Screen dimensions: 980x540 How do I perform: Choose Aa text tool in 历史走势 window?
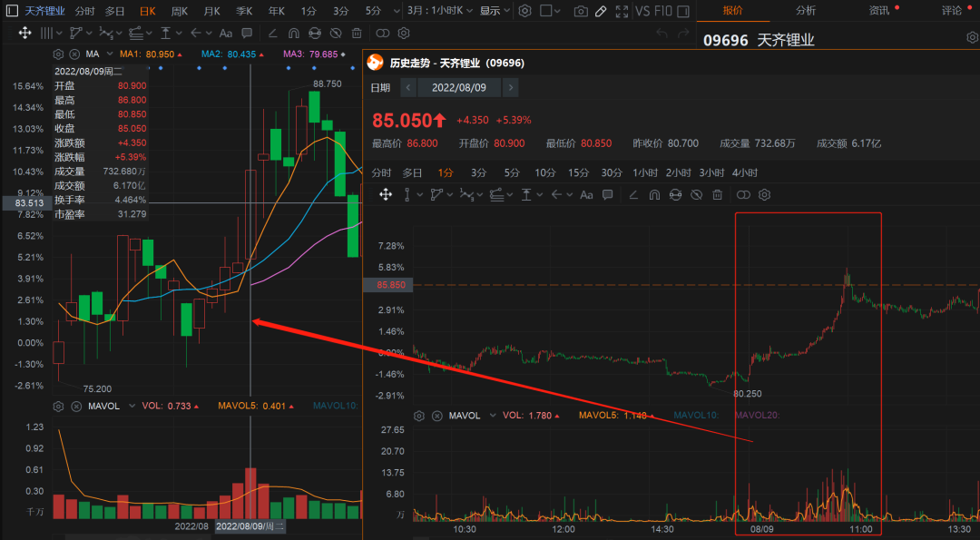coord(586,195)
